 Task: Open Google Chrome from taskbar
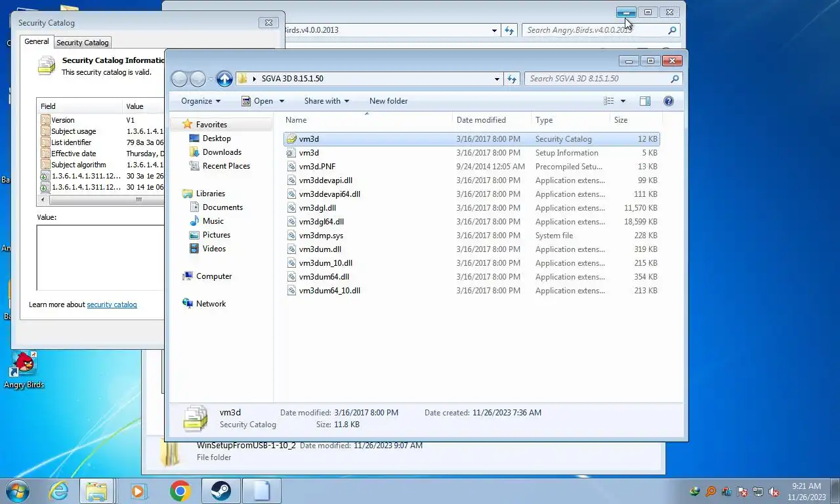click(180, 491)
